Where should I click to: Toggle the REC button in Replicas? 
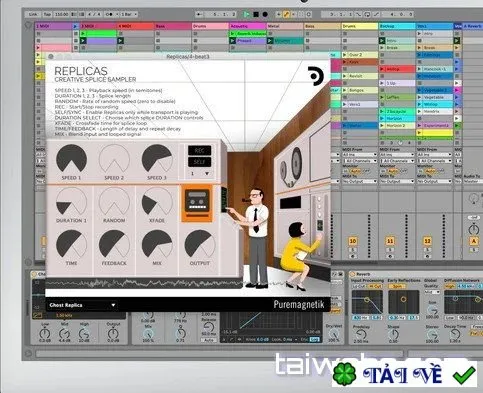(x=199, y=150)
